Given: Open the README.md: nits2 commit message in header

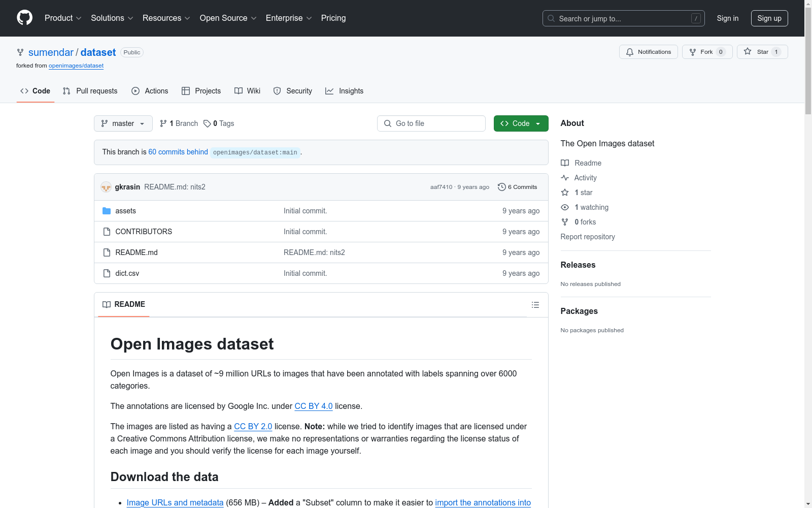Looking at the screenshot, I should tap(175, 187).
